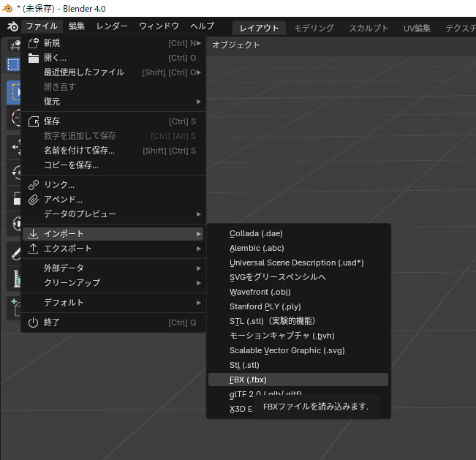Select the box select mode icon in header

[13, 64]
